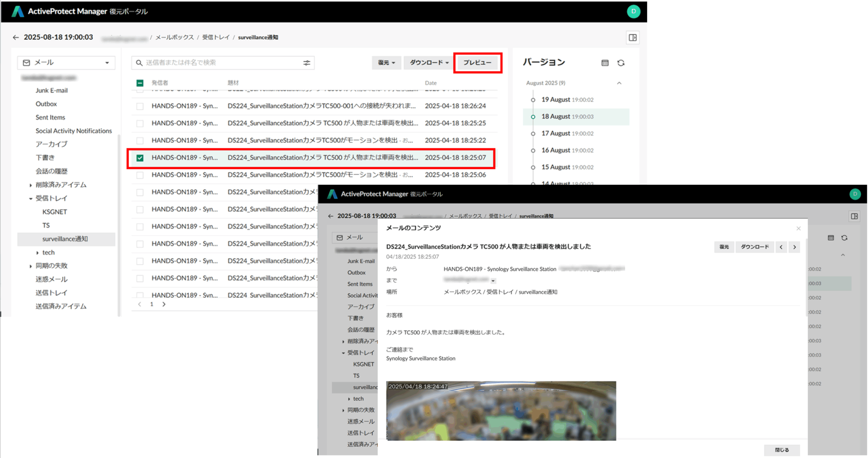This screenshot has height=458, width=868.
Task: Click 受信トレイ breadcrumb link in main window
Action: point(216,37)
